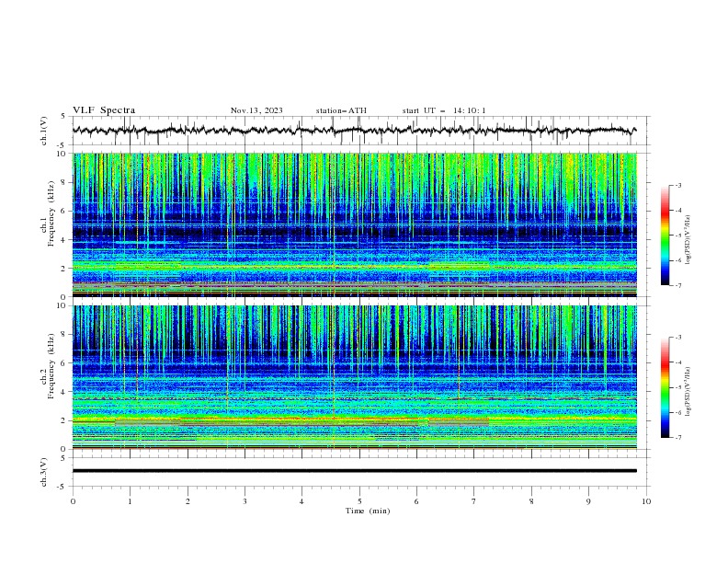Click the ch.2 'Frequency (kHz)' axis label
The image size is (728, 563).
[51, 366]
